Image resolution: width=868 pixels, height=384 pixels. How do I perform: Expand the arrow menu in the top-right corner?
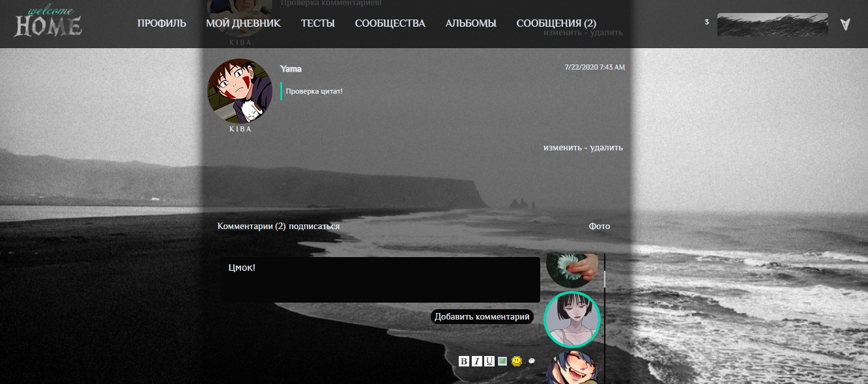845,24
